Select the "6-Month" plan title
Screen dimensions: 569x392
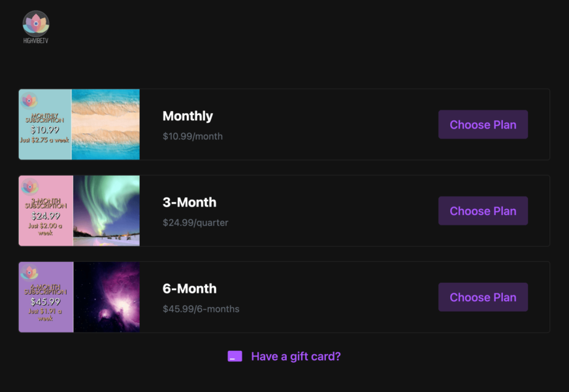pos(189,289)
